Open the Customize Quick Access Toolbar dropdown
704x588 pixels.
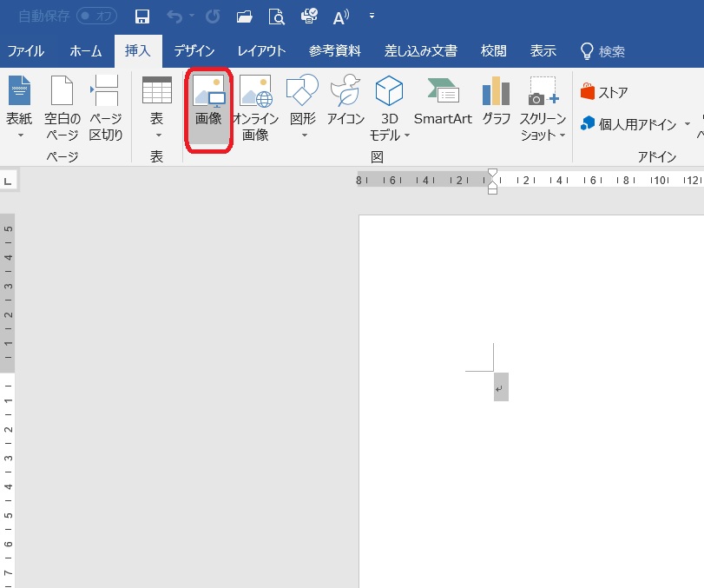(372, 16)
